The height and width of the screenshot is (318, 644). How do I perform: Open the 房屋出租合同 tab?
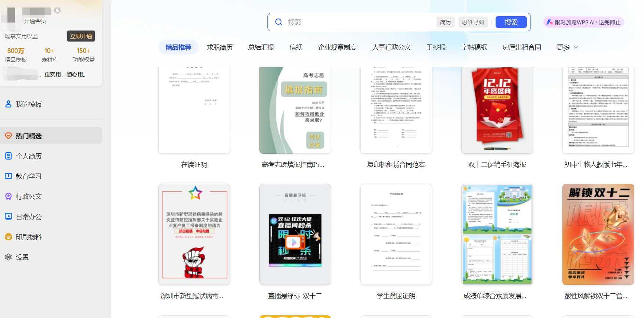click(522, 47)
